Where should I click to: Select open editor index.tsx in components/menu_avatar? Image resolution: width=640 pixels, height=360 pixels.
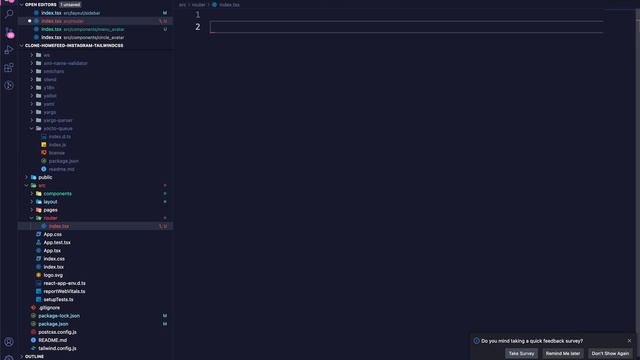(x=95, y=29)
